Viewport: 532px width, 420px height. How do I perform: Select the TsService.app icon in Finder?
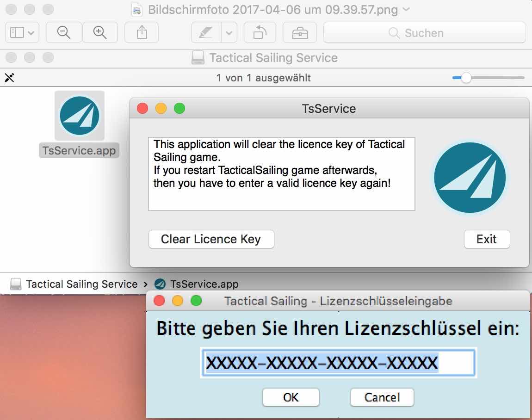[x=80, y=115]
